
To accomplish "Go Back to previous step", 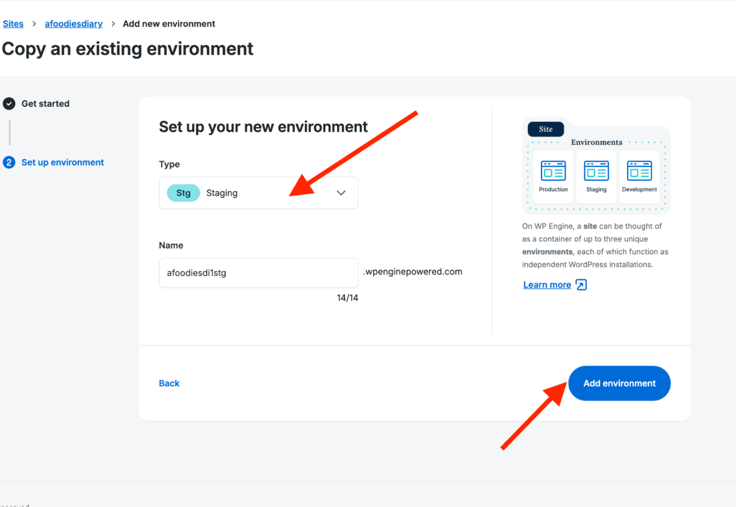I will (x=169, y=384).
